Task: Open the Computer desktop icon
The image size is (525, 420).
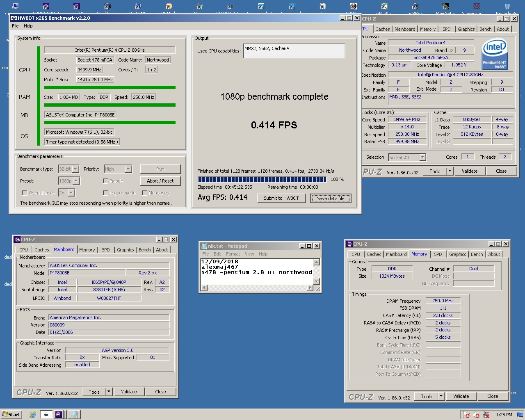Action: tap(15, 6)
